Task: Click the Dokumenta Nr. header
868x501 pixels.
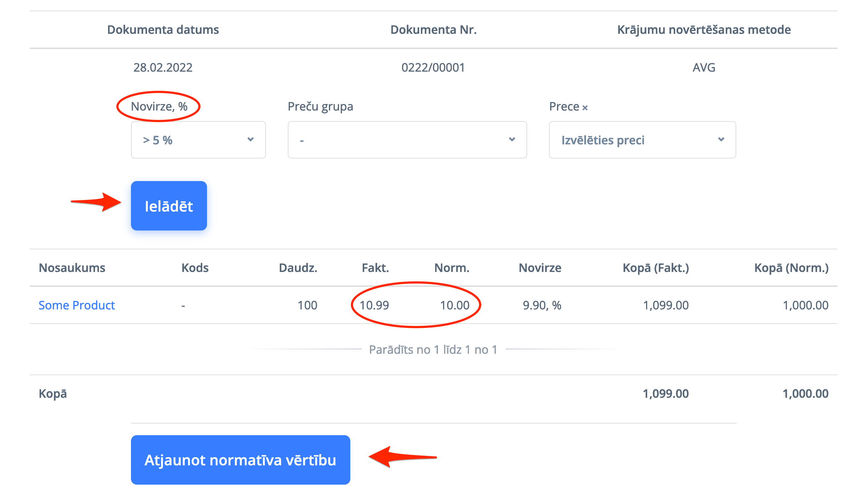Action: 433,30
